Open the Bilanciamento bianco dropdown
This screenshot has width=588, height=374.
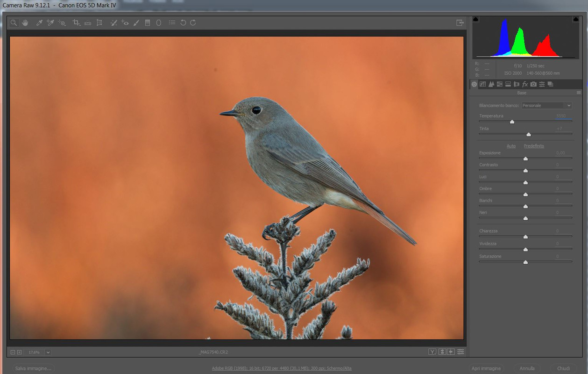(546, 106)
